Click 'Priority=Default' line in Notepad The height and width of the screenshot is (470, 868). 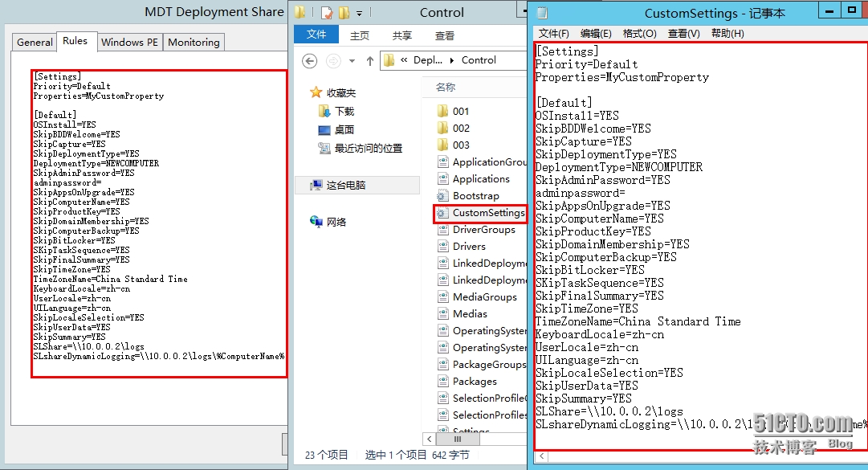(586, 64)
